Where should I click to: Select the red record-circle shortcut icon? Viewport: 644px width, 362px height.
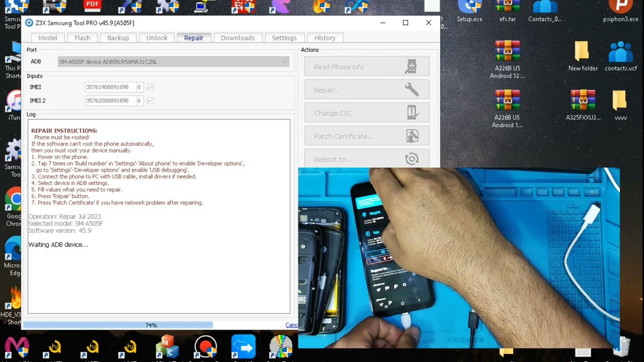click(205, 347)
